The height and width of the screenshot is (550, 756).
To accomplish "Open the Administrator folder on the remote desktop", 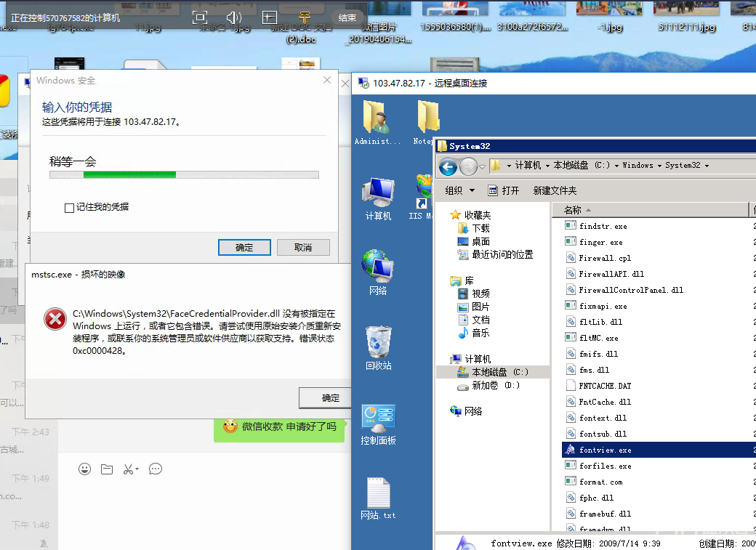I will pyautogui.click(x=377, y=123).
